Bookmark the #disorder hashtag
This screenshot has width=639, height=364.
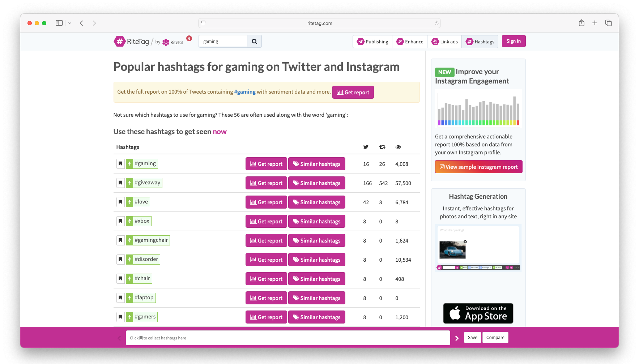[120, 260]
